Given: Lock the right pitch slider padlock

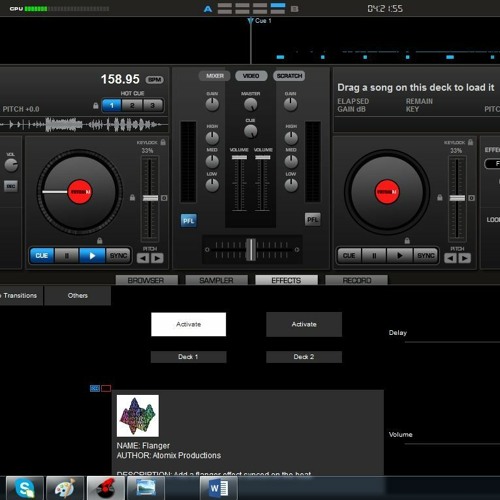Looking at the screenshot, I should click(x=440, y=198).
